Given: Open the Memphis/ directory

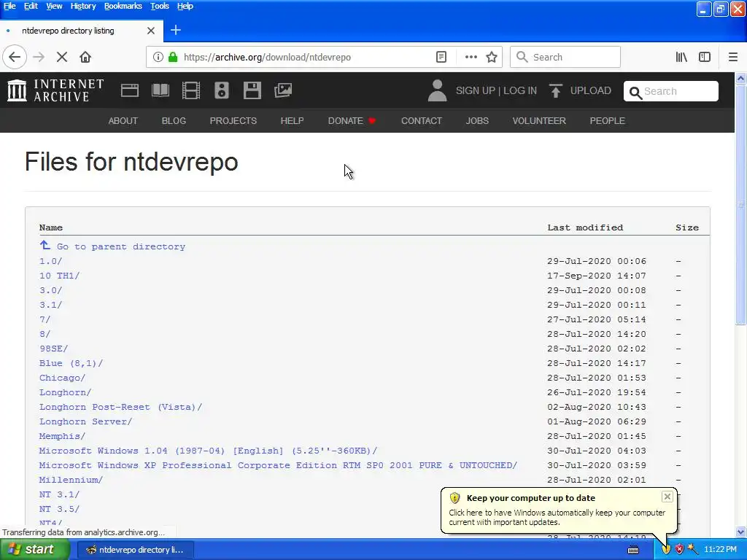Looking at the screenshot, I should click(63, 436).
